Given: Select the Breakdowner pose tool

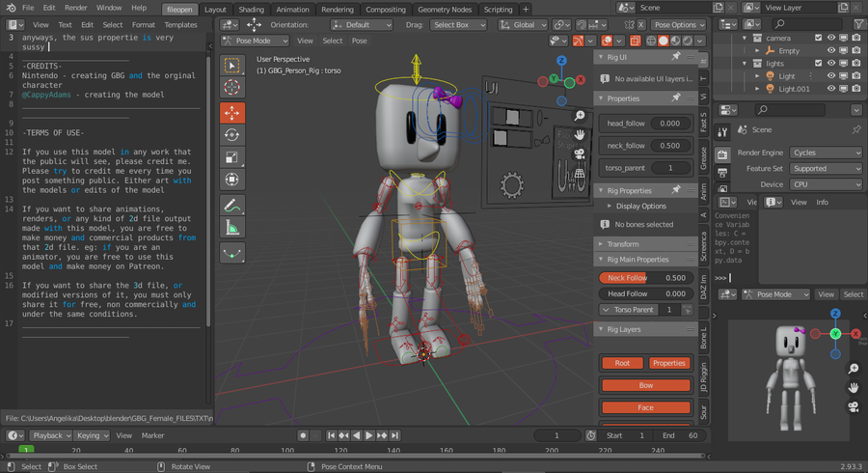Looking at the screenshot, I should [x=231, y=253].
